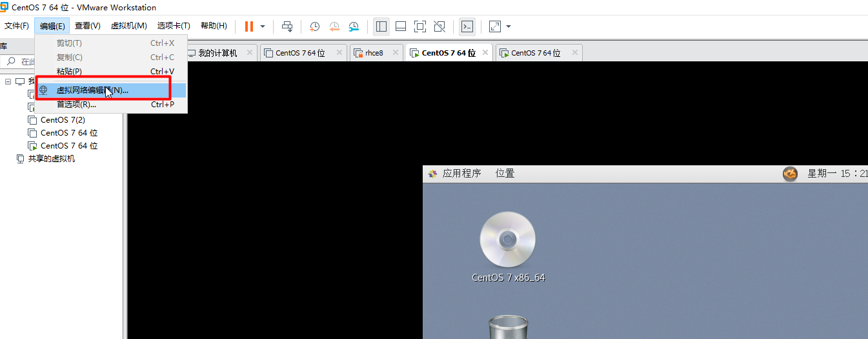The image size is (868, 339).
Task: Choose 粘贴(P) from the edit menu
Action: [x=111, y=72]
